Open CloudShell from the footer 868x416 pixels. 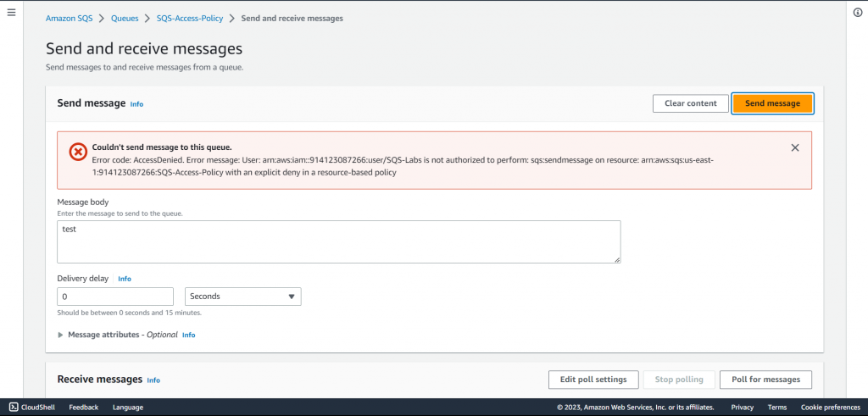tap(31, 408)
